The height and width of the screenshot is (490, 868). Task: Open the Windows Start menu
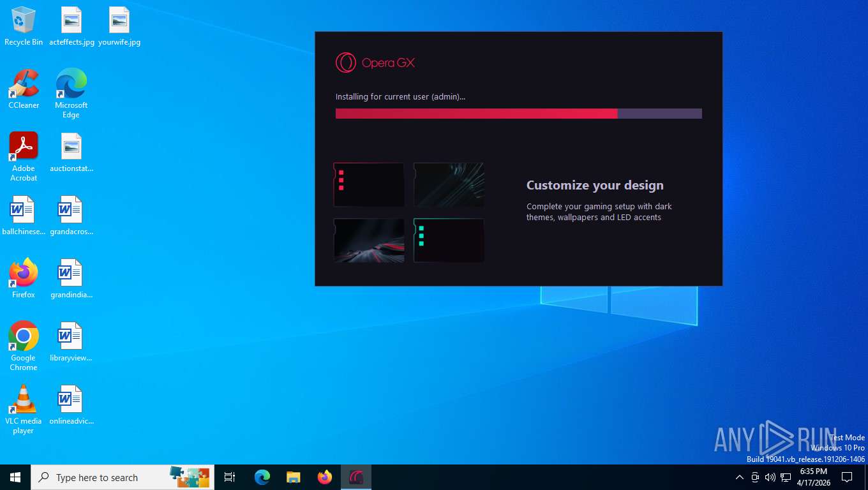click(x=15, y=477)
